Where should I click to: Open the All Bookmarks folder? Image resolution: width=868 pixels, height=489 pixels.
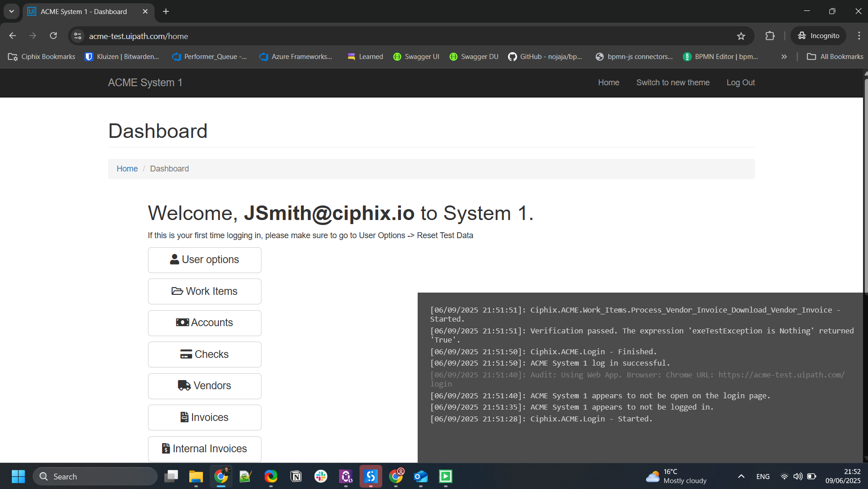click(835, 57)
